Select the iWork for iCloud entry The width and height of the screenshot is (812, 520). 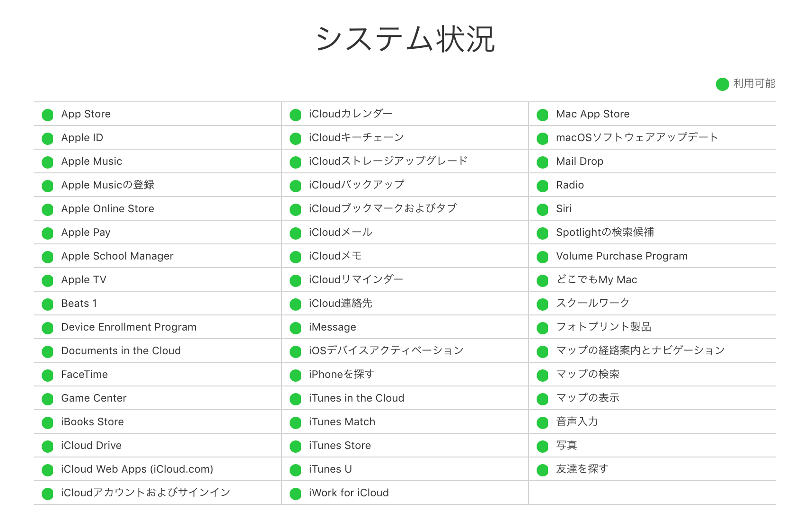pyautogui.click(x=348, y=493)
